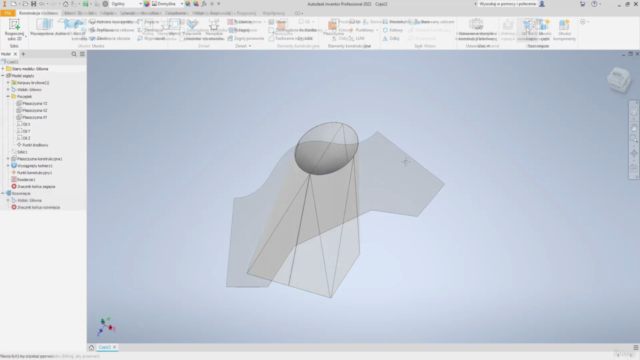Click the clear appearance color icon next to fx
This screenshot has height=360, width=640.
[196, 4]
